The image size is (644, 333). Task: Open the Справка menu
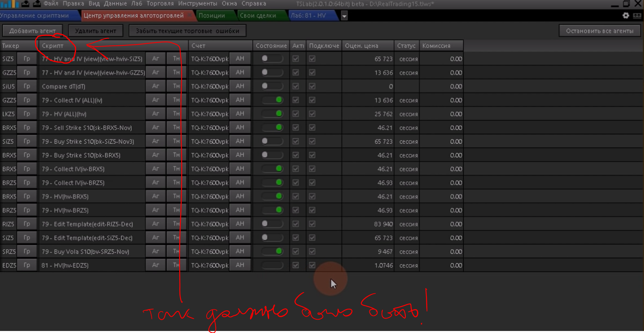(x=254, y=4)
